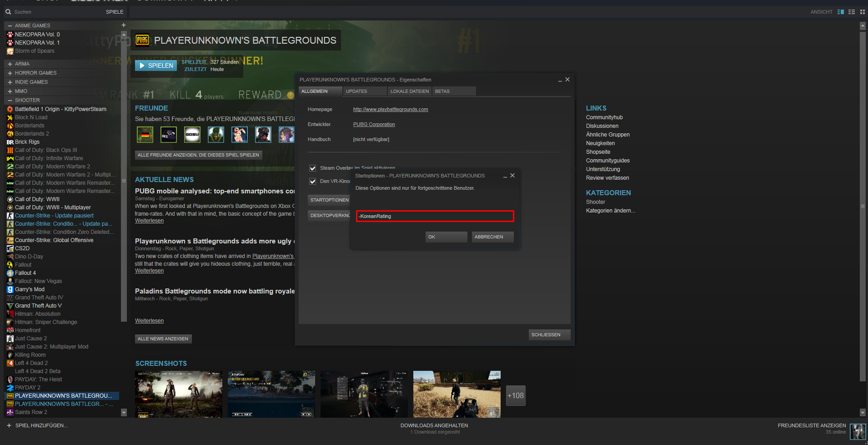Image resolution: width=868 pixels, height=445 pixels.
Task: Click the Just Cause 2 game icon
Action: pos(10,339)
